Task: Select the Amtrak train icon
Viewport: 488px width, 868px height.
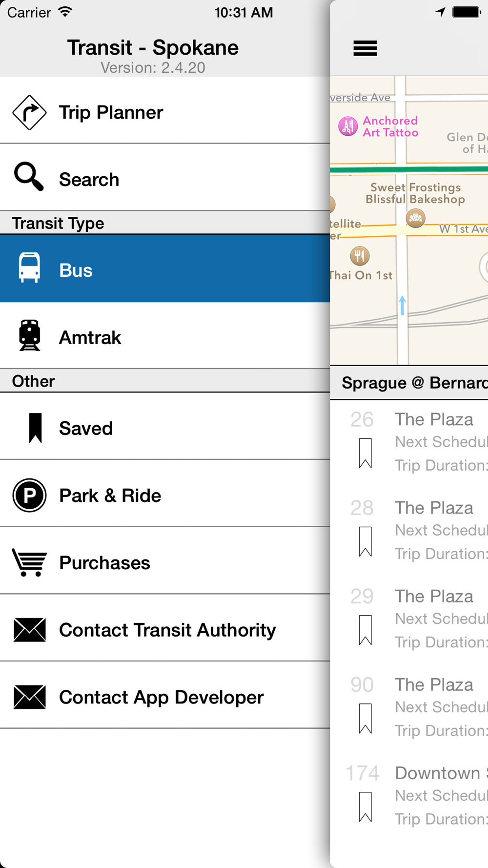Action: click(x=29, y=335)
